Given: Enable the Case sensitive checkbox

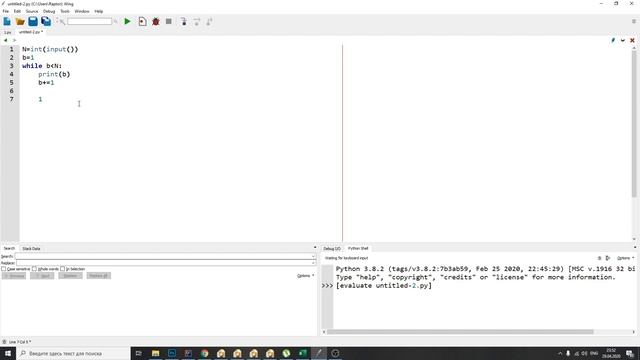Looking at the screenshot, I should click(x=4, y=269).
